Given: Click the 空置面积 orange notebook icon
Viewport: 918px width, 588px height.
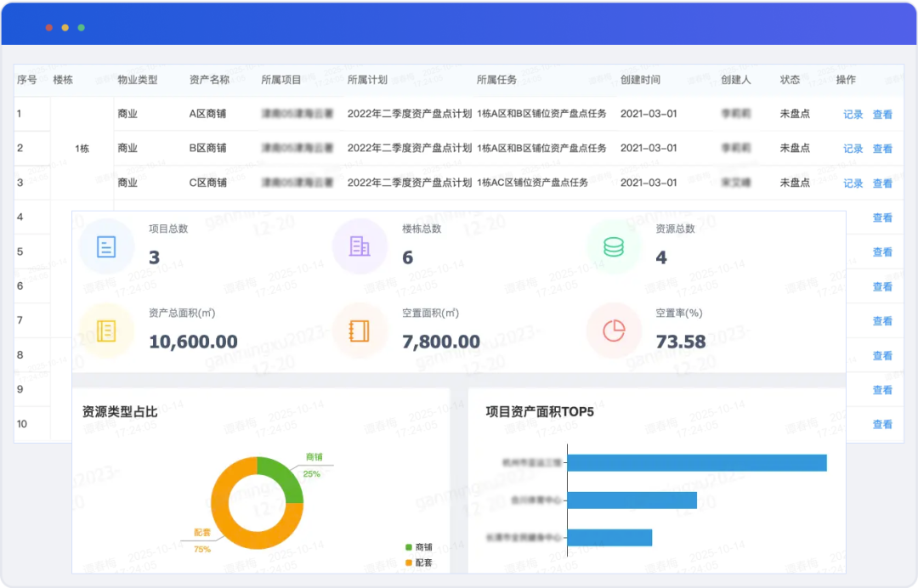Looking at the screenshot, I should pos(360,331).
